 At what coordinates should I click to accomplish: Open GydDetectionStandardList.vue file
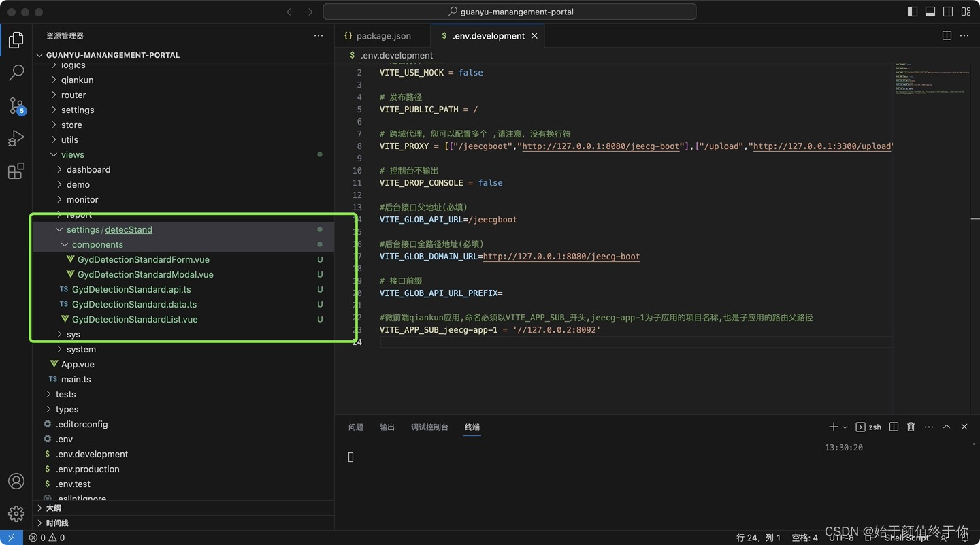tap(184, 319)
